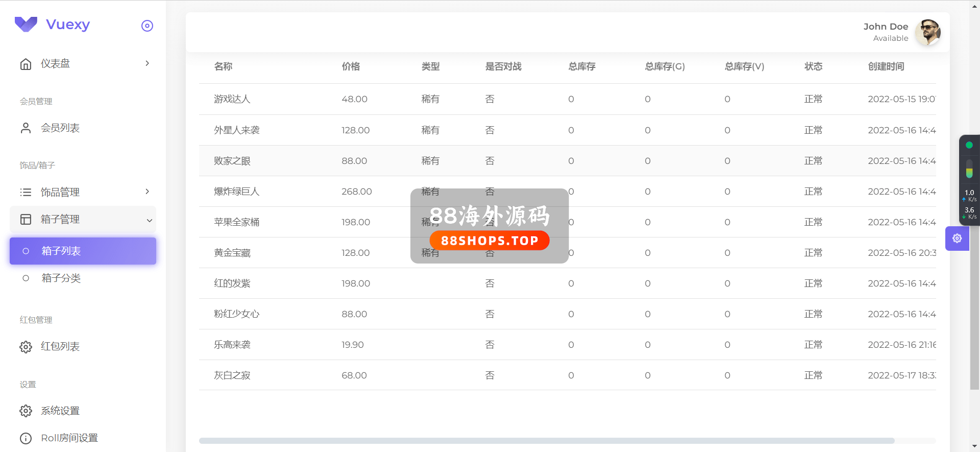Click the dashboard home icon

[x=26, y=64]
